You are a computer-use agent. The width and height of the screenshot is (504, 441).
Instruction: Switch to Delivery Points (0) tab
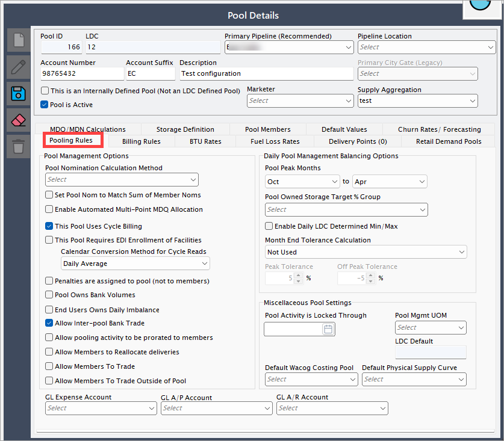(358, 141)
